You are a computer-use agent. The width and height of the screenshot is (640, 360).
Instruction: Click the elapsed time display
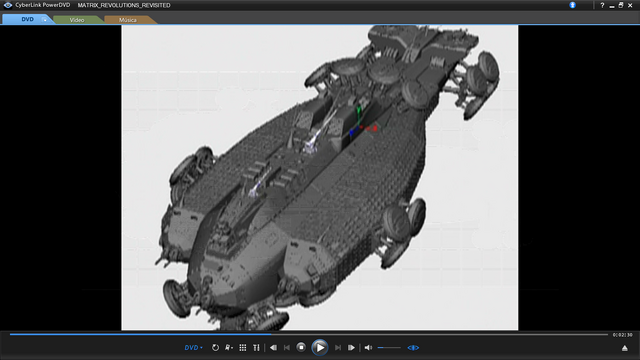pyautogui.click(x=622, y=335)
